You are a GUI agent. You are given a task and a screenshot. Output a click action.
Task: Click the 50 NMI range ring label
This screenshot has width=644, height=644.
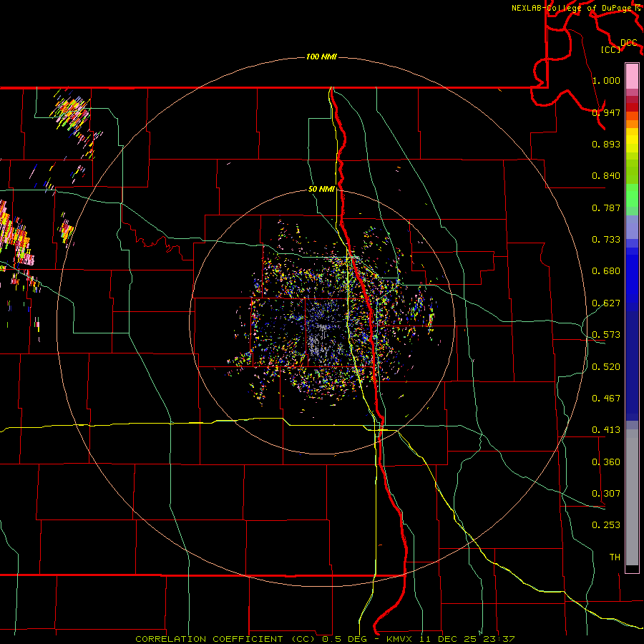pos(321,190)
